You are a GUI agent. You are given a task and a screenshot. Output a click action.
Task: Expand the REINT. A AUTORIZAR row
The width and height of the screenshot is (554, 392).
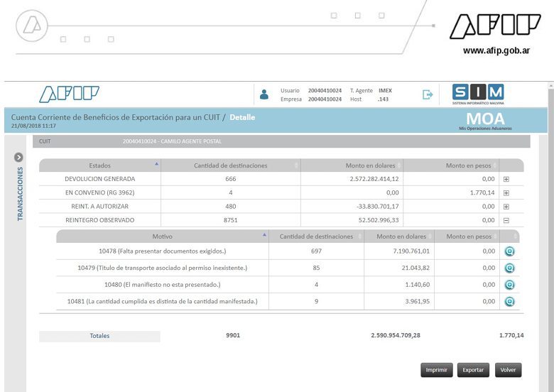pos(506,207)
